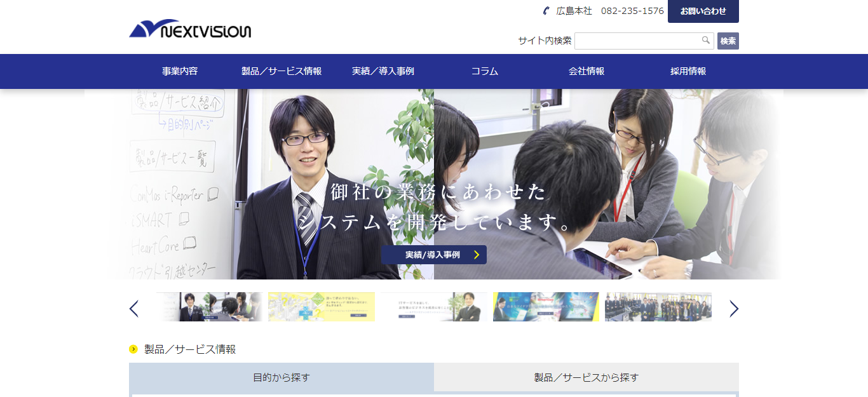
Task: Go to previous carousel slide arrow
Action: point(133,309)
